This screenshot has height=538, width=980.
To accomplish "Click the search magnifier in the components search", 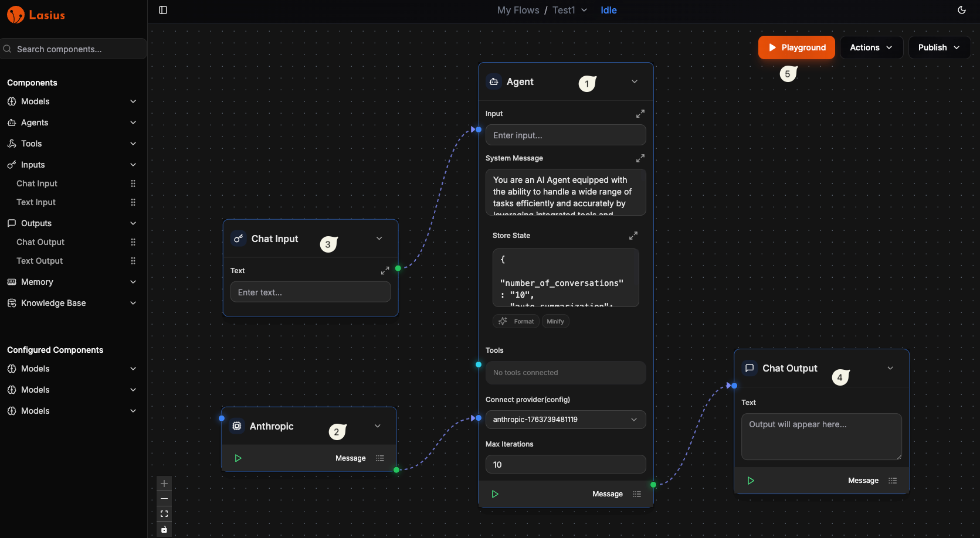I will (7, 49).
